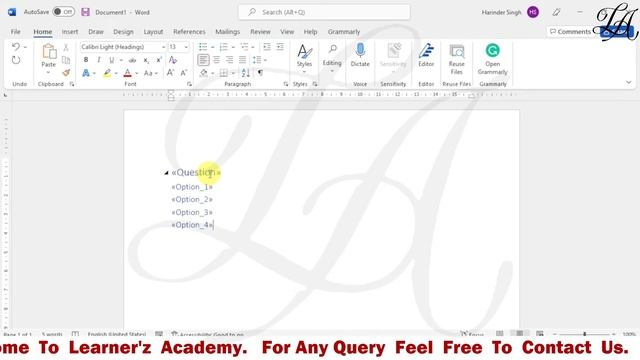The image size is (640, 360).
Task: Switch to the Grammarly tab
Action: 344,31
